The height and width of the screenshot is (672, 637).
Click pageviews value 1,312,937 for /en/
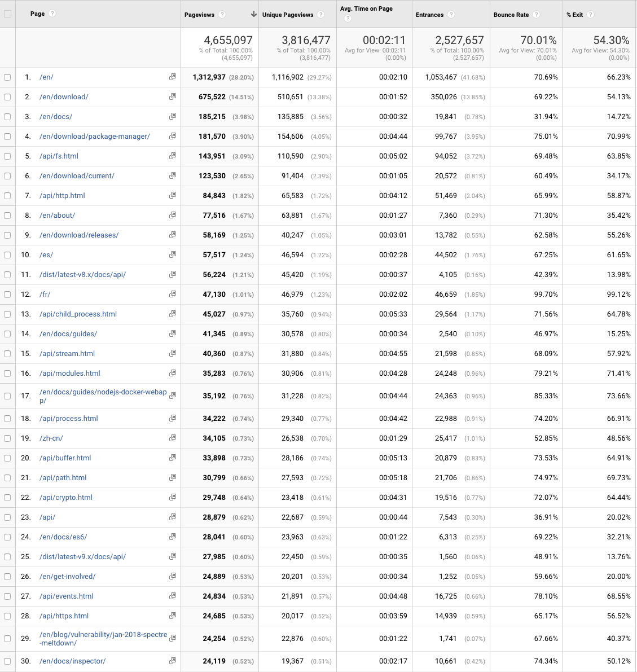[209, 77]
